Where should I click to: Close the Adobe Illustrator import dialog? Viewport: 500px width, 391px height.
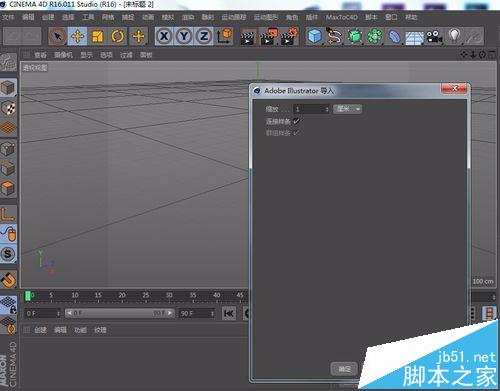pos(454,88)
